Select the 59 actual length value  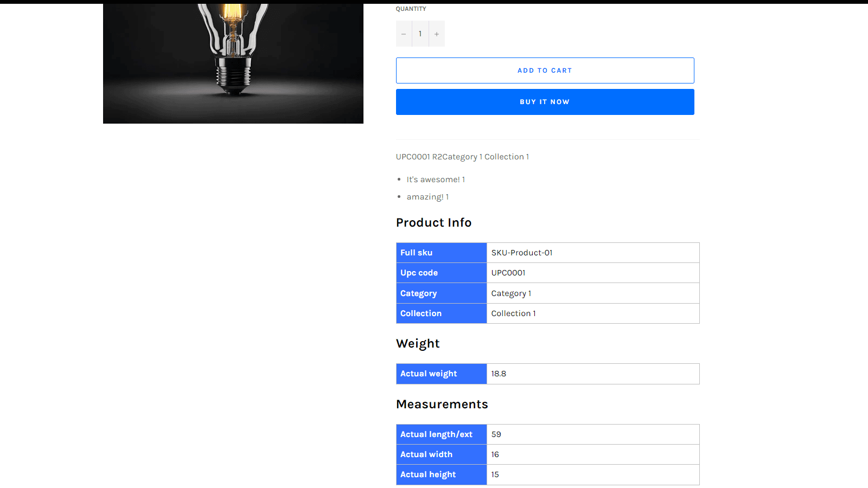click(496, 434)
